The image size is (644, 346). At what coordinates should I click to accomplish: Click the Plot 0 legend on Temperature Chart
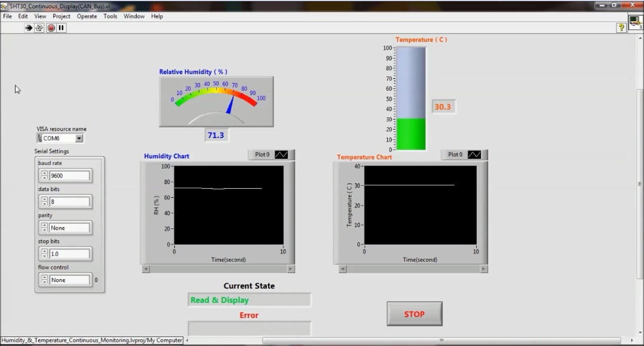pyautogui.click(x=464, y=154)
